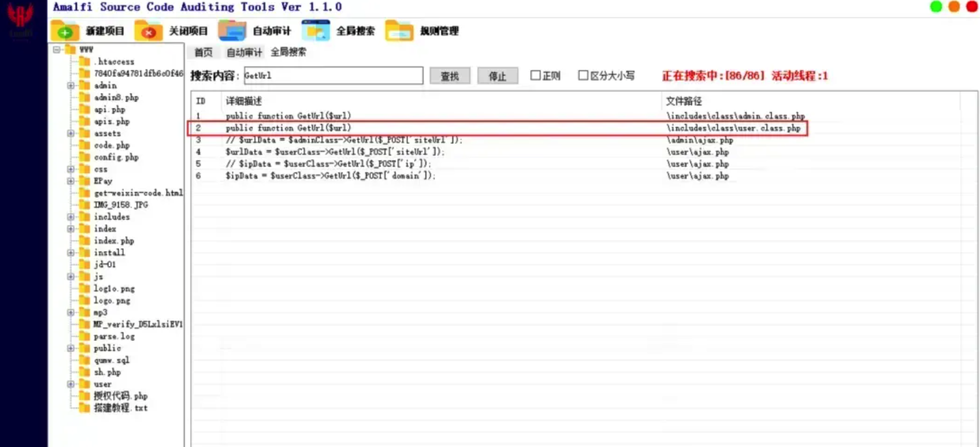
Task: Select the loglo.png file icon
Action: coord(85,288)
